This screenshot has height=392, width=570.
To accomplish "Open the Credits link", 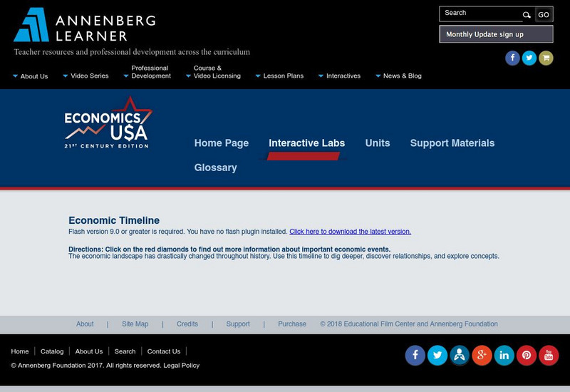I will [x=187, y=324].
